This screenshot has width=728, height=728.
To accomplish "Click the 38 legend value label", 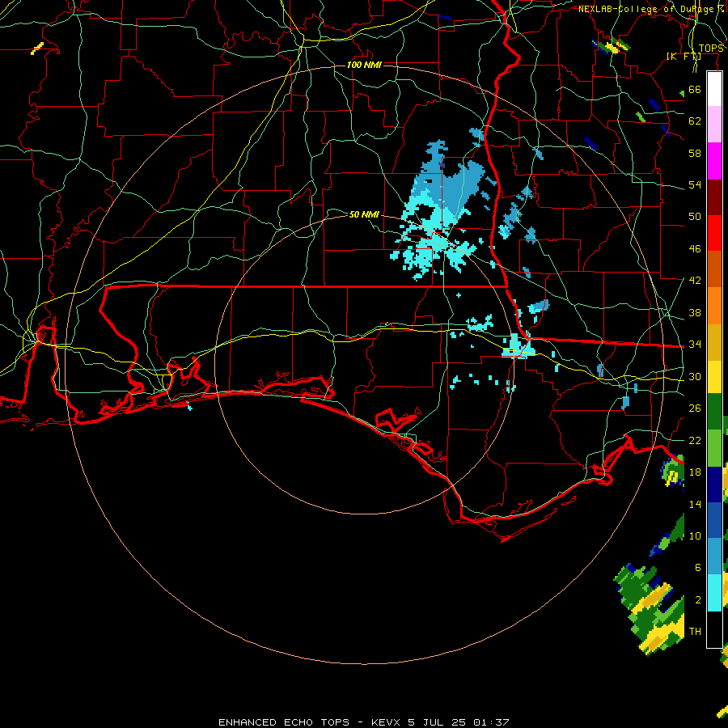I will point(695,312).
